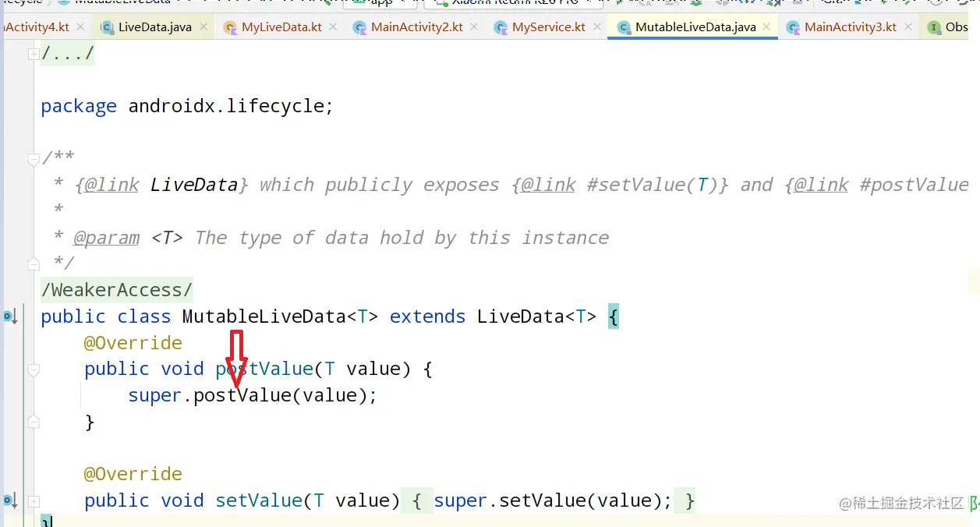Expand the folded setValue method
980x527 pixels.
pyautogui.click(x=34, y=500)
